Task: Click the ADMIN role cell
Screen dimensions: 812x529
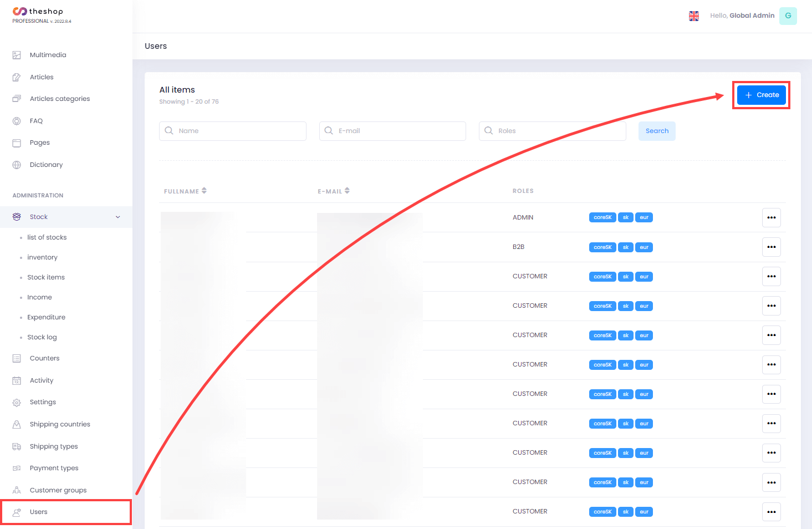Action: pyautogui.click(x=523, y=217)
